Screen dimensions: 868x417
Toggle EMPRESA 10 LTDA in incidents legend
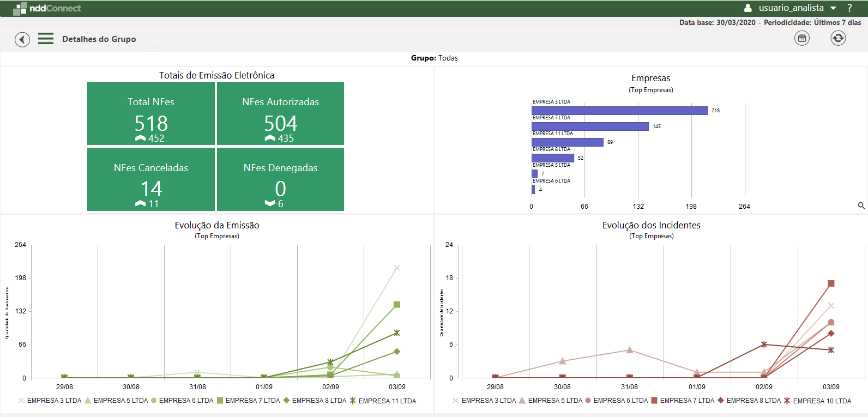[x=817, y=401]
